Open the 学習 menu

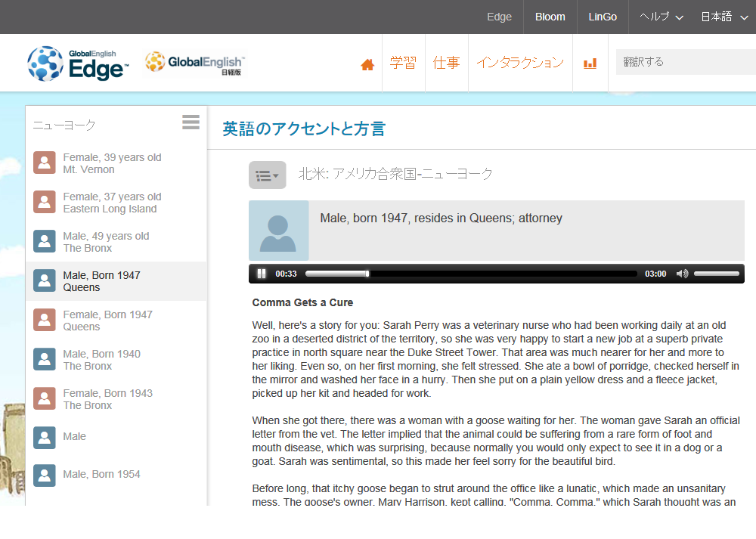(x=403, y=63)
